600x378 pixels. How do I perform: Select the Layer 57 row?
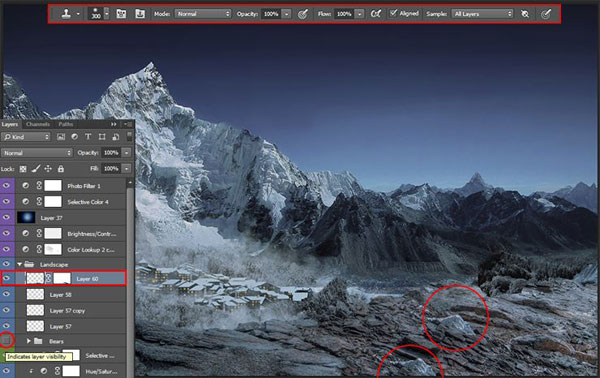click(x=70, y=326)
